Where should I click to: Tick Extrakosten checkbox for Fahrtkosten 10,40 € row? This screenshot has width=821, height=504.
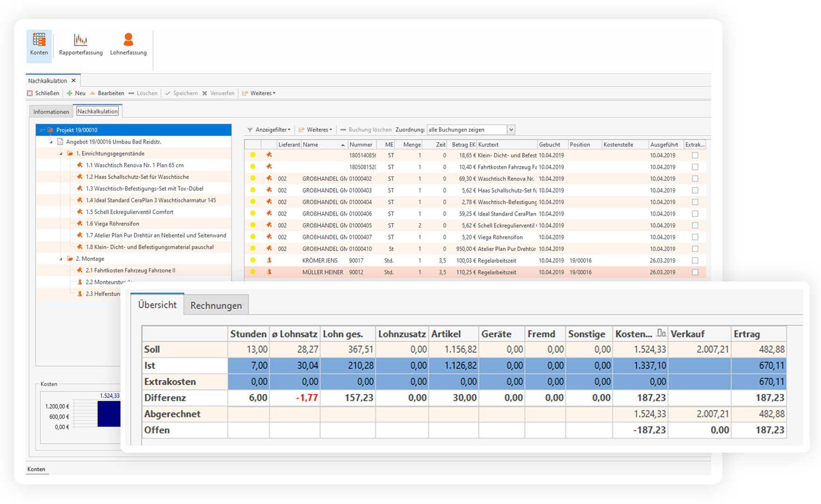pos(695,167)
